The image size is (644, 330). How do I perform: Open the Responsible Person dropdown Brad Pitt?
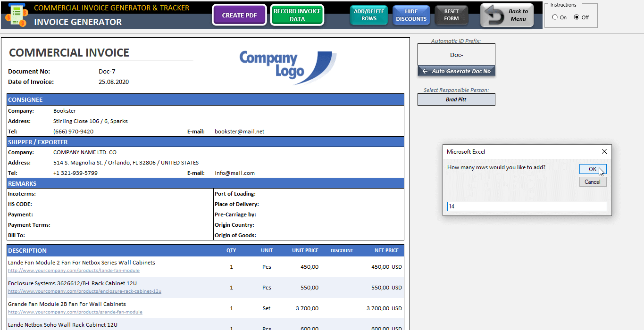[x=456, y=99]
